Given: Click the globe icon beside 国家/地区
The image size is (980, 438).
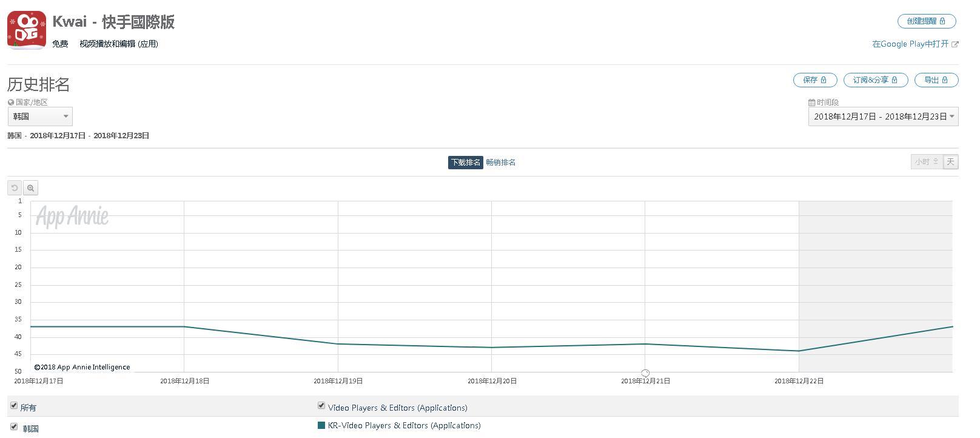Looking at the screenshot, I should [11, 103].
